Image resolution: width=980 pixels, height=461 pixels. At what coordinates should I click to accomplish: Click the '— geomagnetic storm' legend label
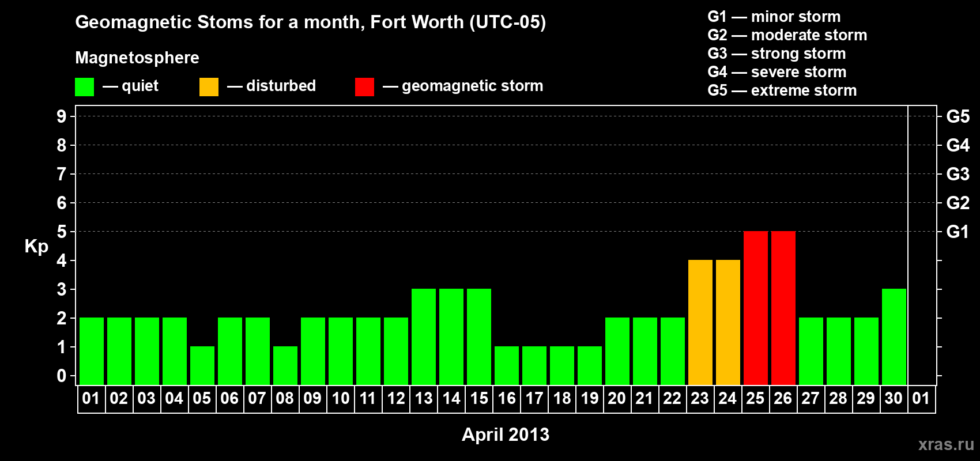click(463, 86)
